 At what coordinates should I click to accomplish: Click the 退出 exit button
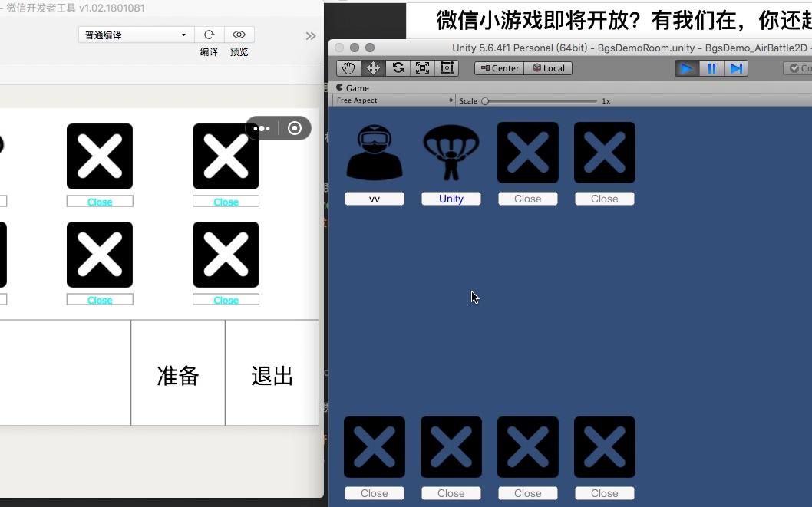[271, 374]
